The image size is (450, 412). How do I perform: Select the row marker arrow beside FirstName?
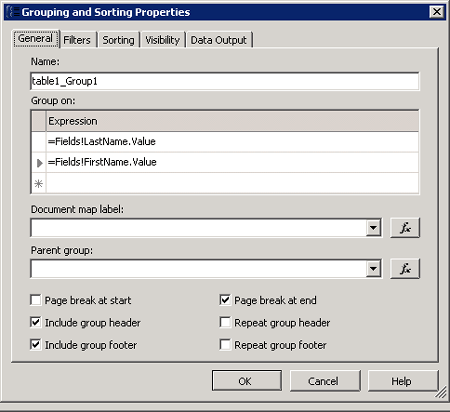coord(39,163)
